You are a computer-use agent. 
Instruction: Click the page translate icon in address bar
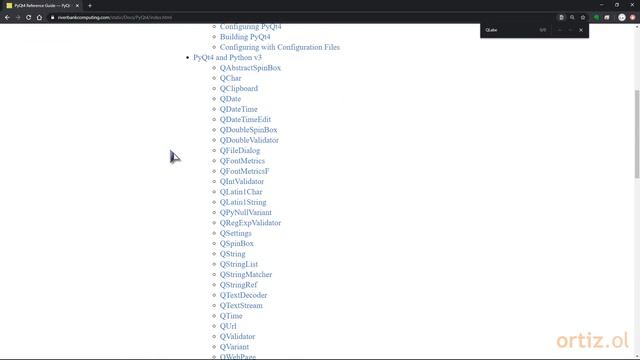[561, 18]
